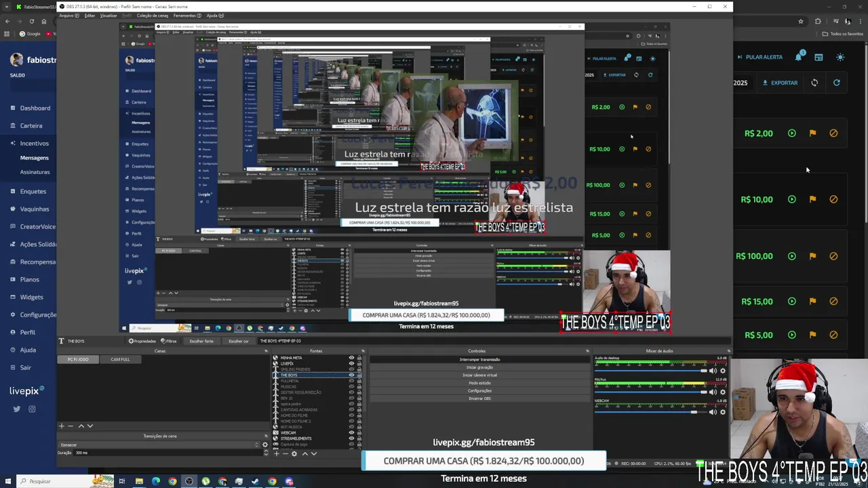Image resolution: width=868 pixels, height=488 pixels.
Task: Open LivePix Twitter icon in sidebar
Action: click(16, 409)
